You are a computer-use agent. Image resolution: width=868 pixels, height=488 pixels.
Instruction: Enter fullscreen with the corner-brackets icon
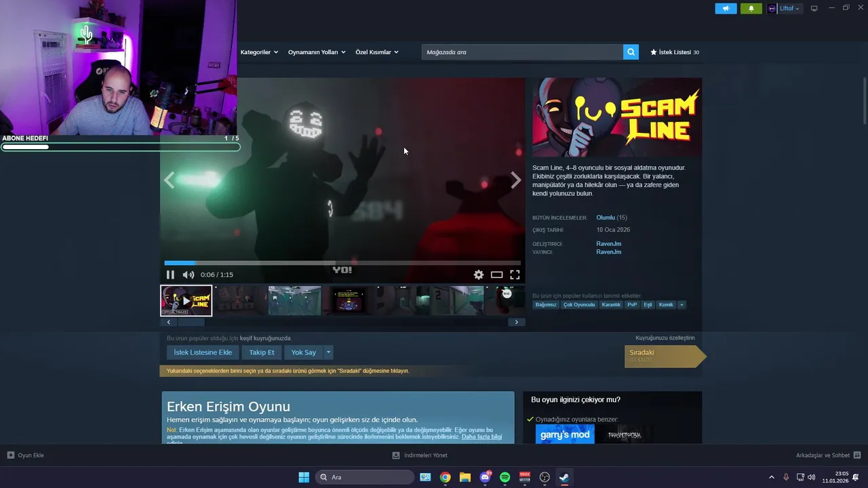click(x=515, y=274)
